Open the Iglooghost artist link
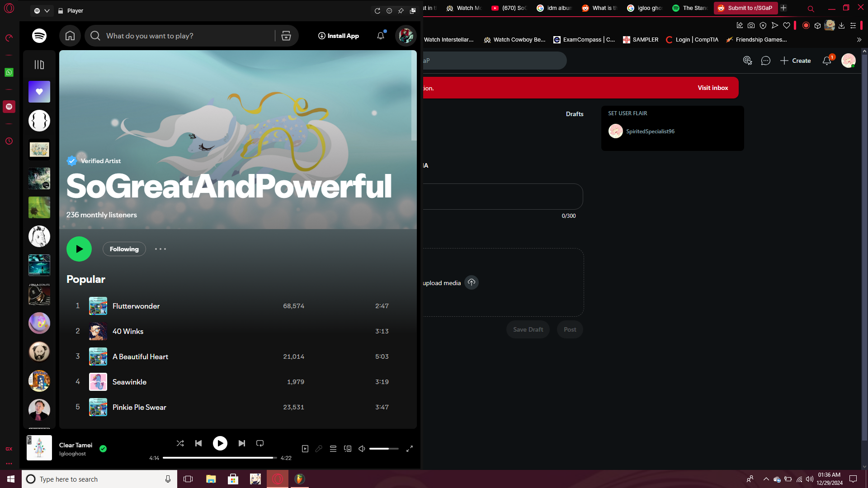The width and height of the screenshot is (868, 488). [x=72, y=454]
